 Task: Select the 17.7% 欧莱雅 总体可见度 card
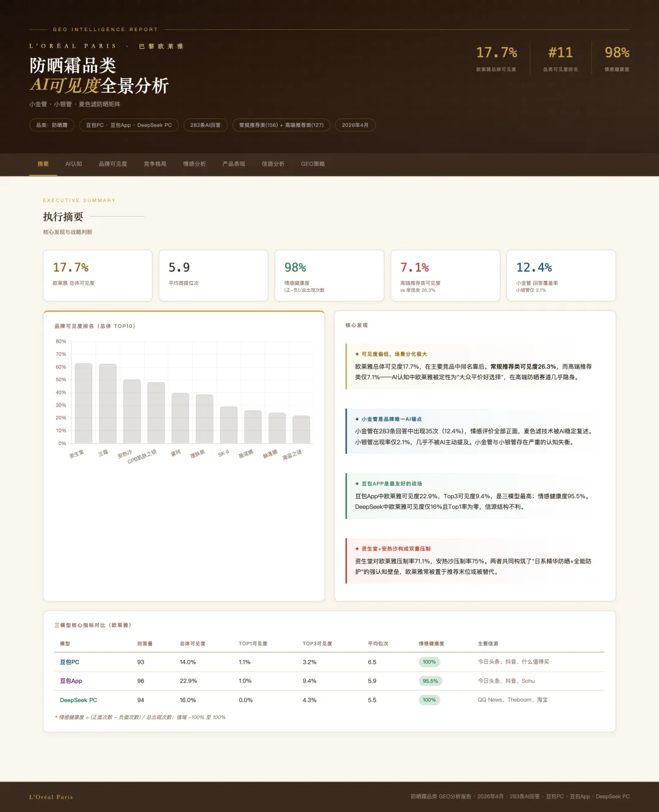coord(98,275)
